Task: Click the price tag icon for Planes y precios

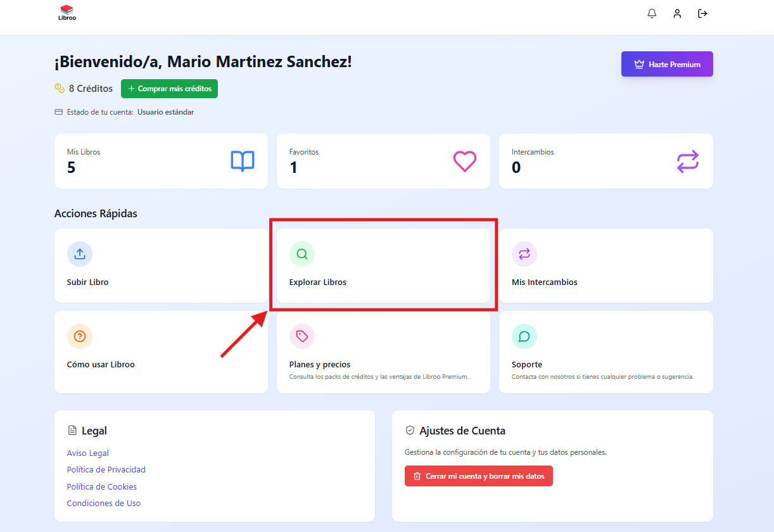Action: coord(302,336)
